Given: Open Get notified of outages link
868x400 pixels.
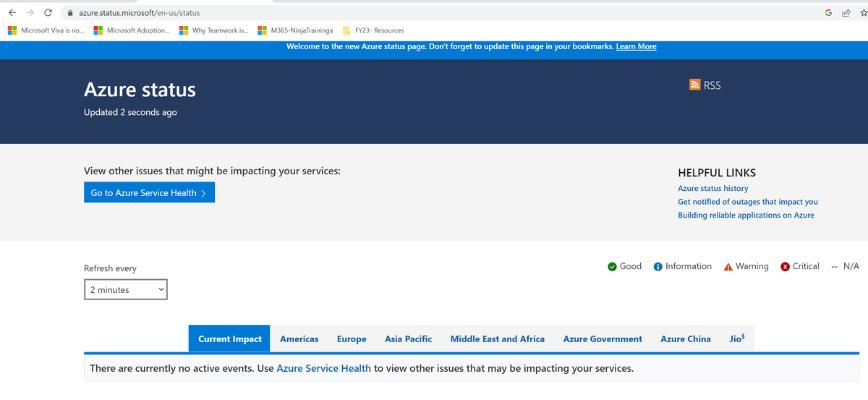Looking at the screenshot, I should click(748, 202).
